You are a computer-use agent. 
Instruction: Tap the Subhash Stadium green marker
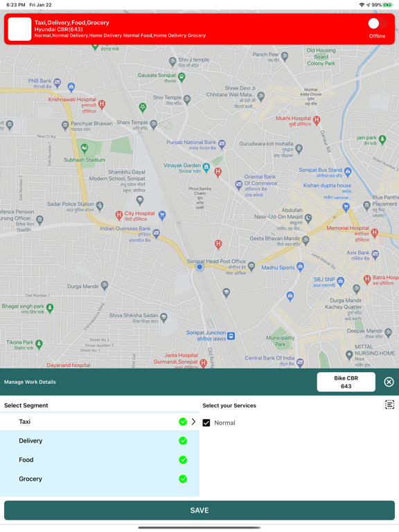pyautogui.click(x=85, y=148)
